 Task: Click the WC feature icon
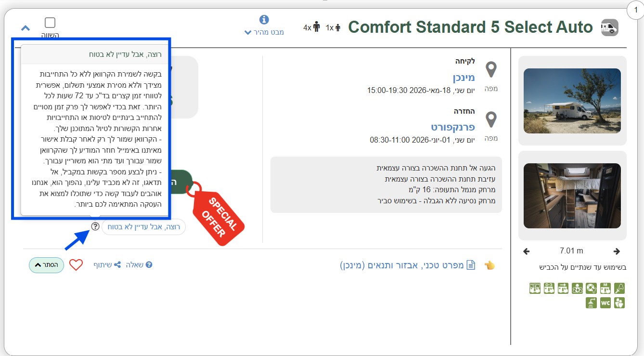click(x=605, y=303)
